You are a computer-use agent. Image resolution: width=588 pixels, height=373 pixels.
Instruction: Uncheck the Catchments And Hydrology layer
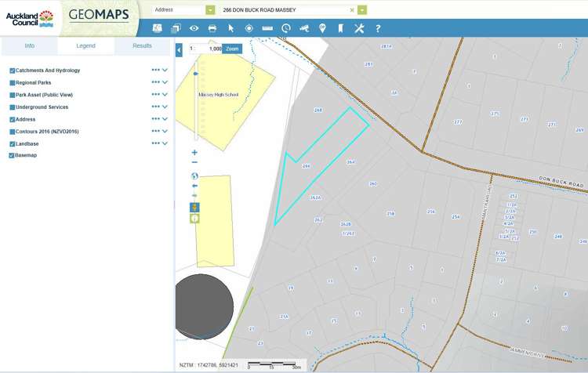[x=13, y=71]
